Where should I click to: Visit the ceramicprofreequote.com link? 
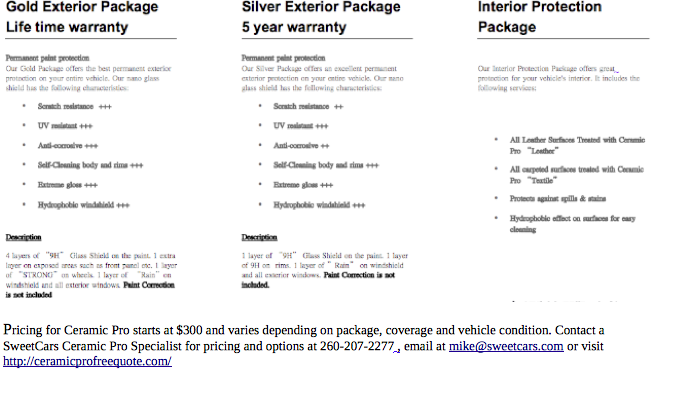pos(87,361)
